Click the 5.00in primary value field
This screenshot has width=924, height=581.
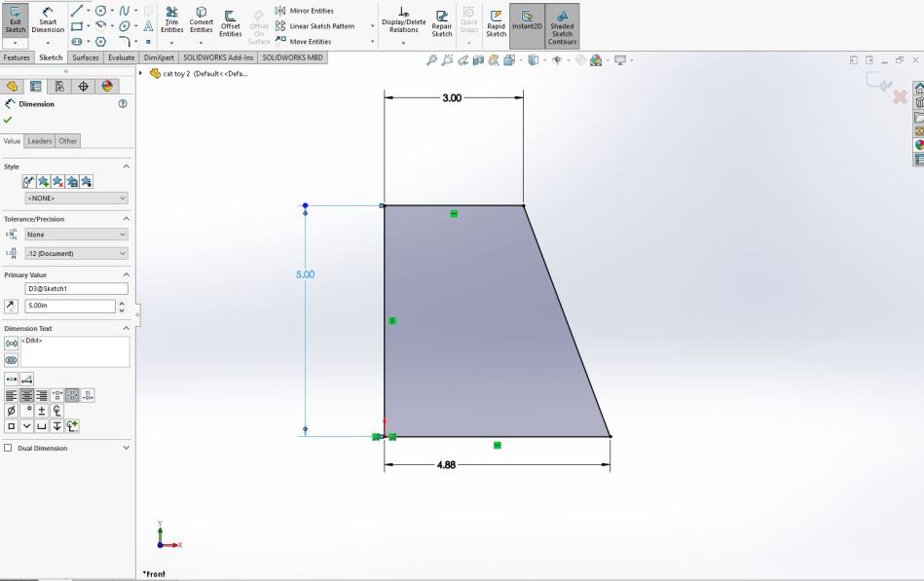tap(69, 306)
